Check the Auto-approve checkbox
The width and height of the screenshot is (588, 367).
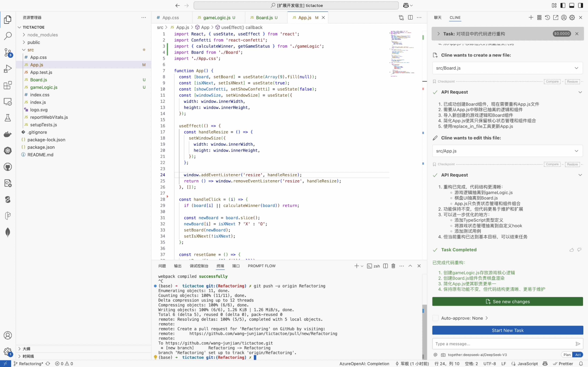[x=436, y=318]
